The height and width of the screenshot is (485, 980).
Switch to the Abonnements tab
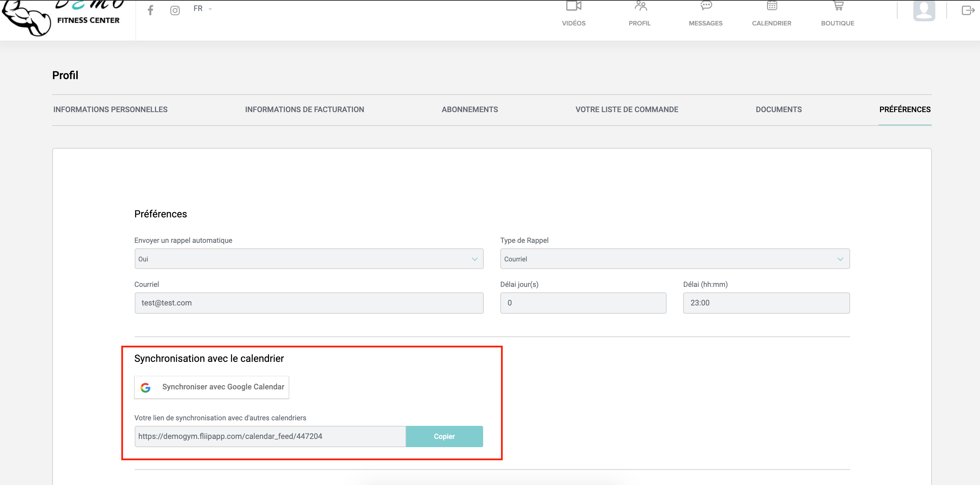(469, 110)
